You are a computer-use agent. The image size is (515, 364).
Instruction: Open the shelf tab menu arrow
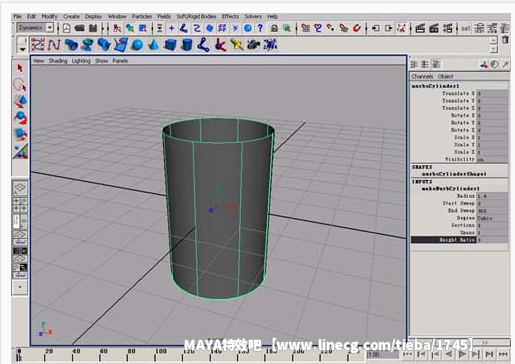pos(22,49)
